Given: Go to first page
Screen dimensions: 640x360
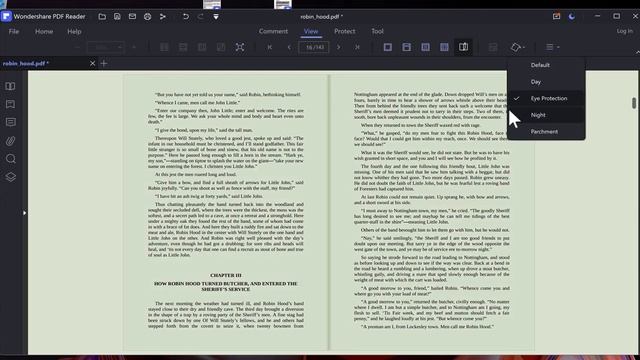Looking at the screenshot, I should click(270, 47).
